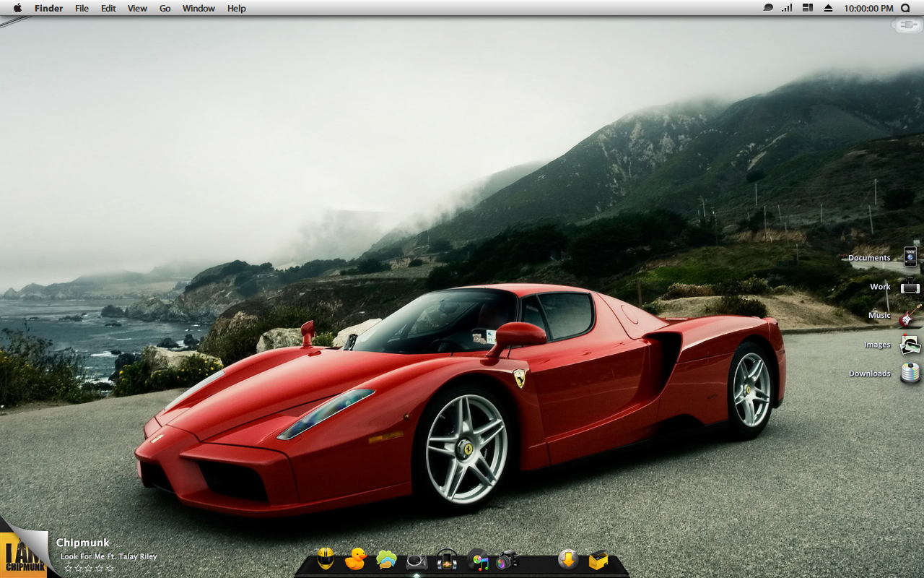Open the Window menu
Viewport: 924px width, 578px height.
pos(199,9)
